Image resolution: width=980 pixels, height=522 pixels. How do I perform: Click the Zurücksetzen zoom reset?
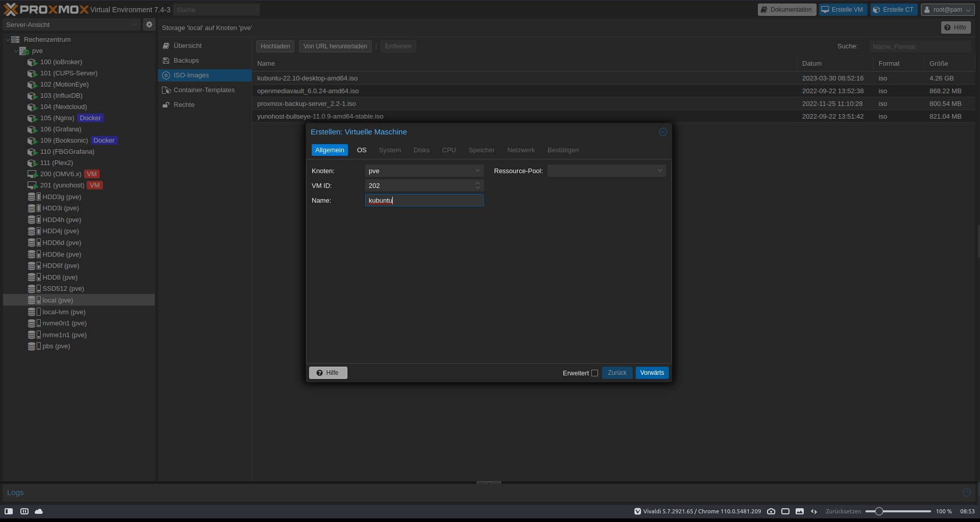click(843, 511)
